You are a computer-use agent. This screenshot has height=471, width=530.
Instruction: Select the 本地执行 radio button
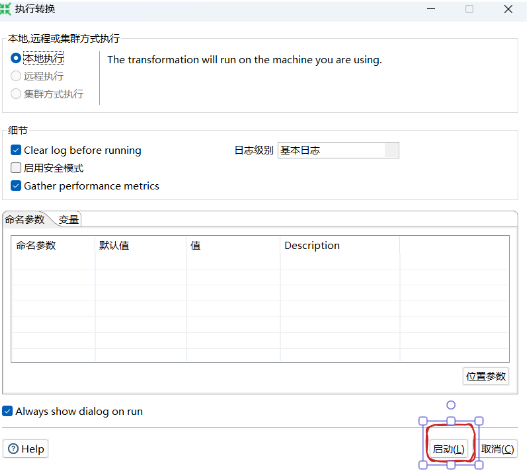[16, 58]
